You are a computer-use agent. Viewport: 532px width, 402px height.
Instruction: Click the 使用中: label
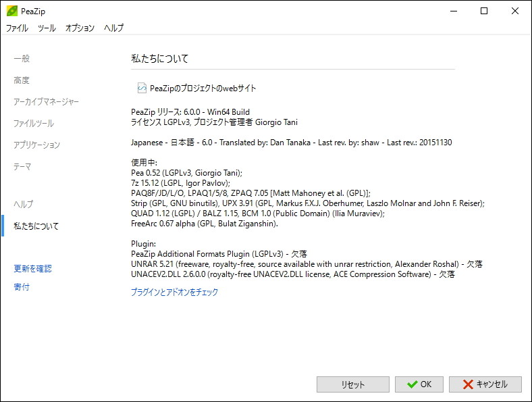pos(144,163)
